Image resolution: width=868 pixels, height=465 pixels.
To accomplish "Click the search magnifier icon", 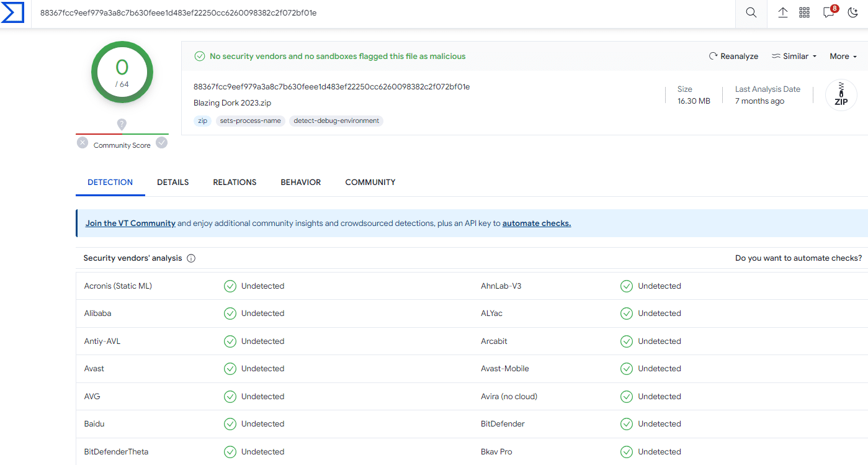I will point(751,13).
